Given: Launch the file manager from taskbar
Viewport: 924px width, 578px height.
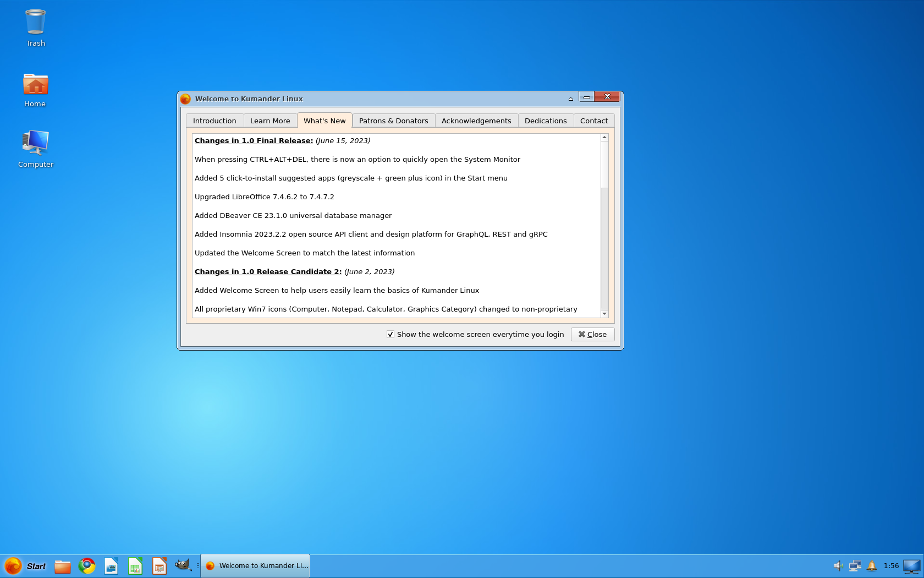Looking at the screenshot, I should click(x=63, y=566).
